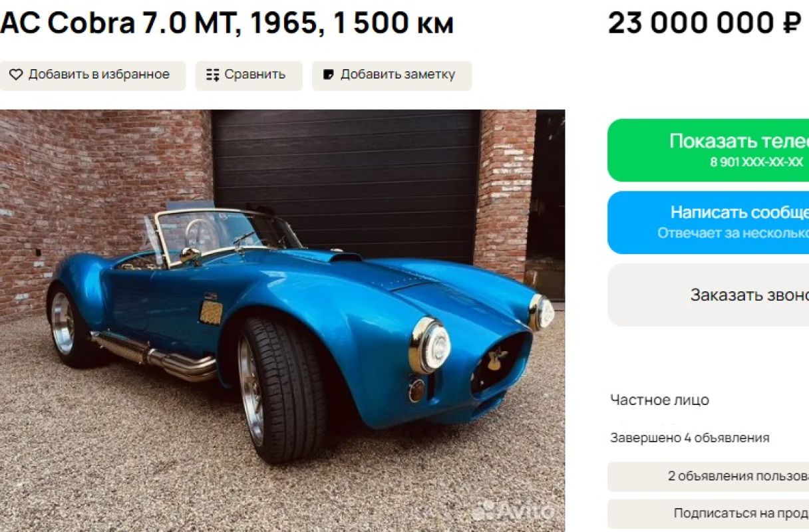Open the seller's 2 объявления пользователя link
This screenshot has width=809, height=532.
tap(708, 476)
